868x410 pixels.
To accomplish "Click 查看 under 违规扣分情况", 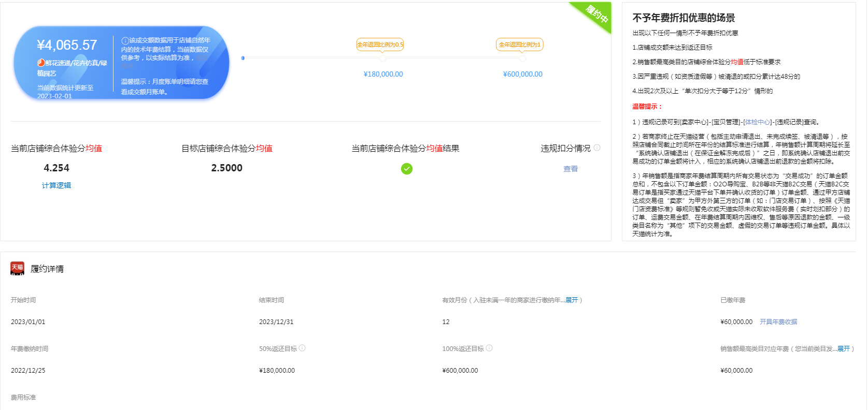I will (x=571, y=169).
